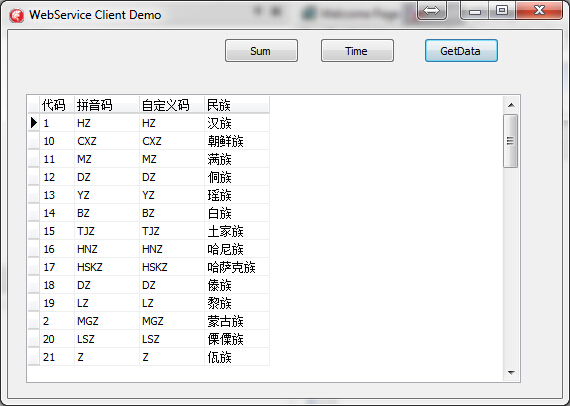Click the app icon in the title bar
This screenshot has height=406, width=570.
[x=17, y=15]
